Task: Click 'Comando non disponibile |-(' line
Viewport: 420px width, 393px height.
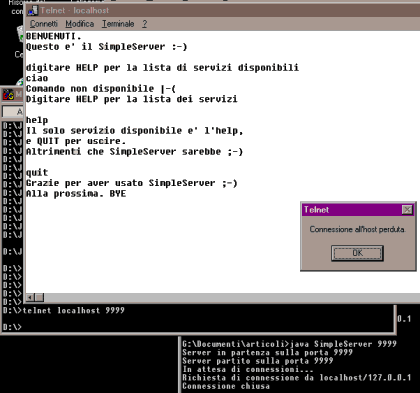Action: click(101, 89)
